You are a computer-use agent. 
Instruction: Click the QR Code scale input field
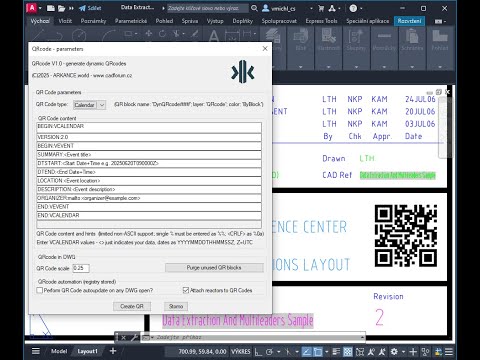tap(81, 268)
